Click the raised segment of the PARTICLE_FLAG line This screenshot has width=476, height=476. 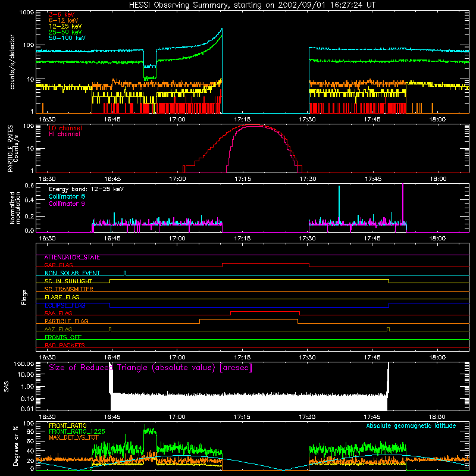(249, 320)
